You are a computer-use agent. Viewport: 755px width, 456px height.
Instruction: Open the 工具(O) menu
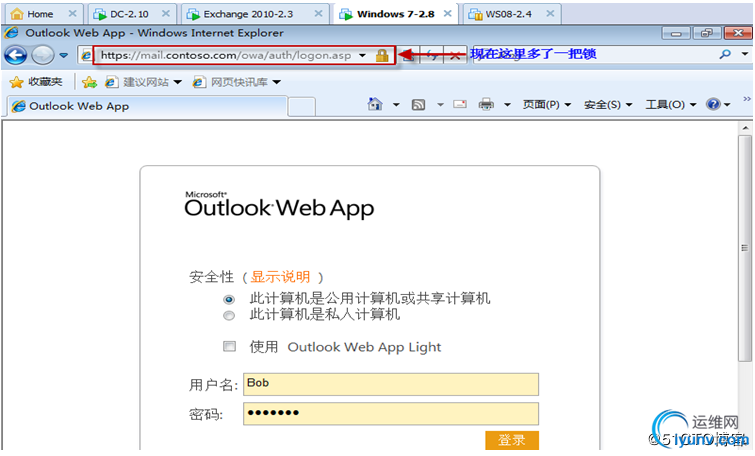click(671, 104)
